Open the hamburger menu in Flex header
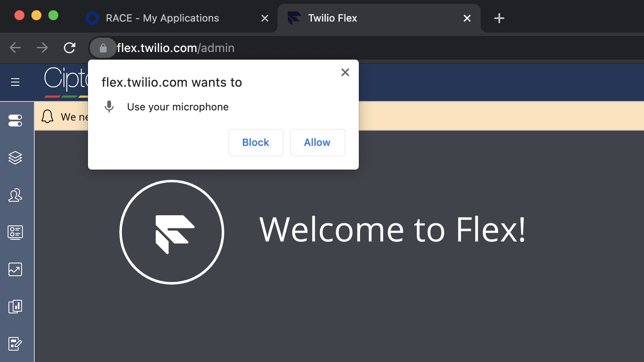The image size is (644, 362). point(15,82)
